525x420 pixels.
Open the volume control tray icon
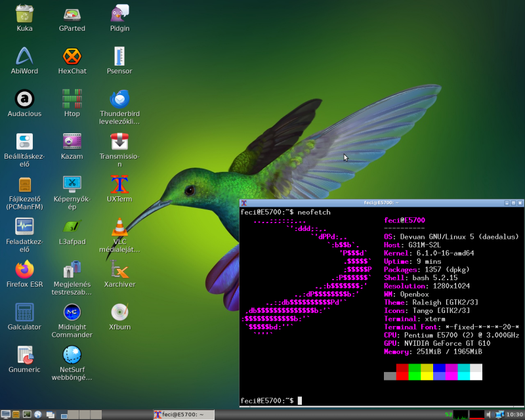pyautogui.click(x=489, y=415)
